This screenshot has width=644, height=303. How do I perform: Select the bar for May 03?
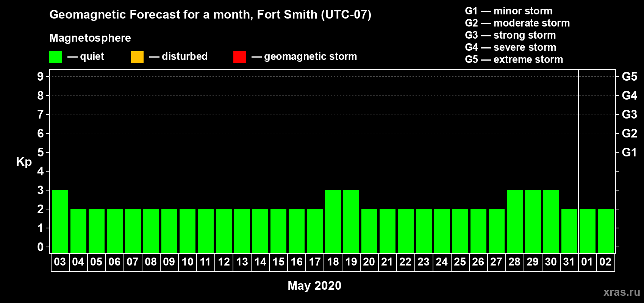(60, 221)
